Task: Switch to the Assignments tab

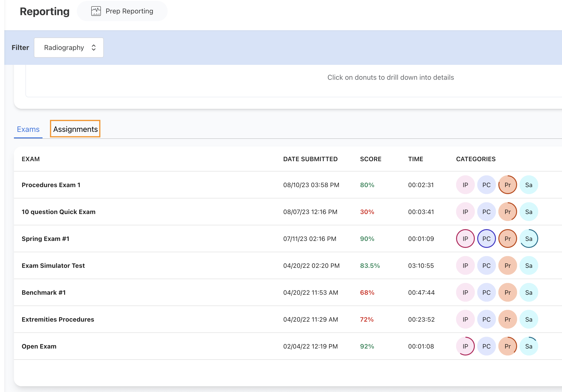Action: coord(75,129)
